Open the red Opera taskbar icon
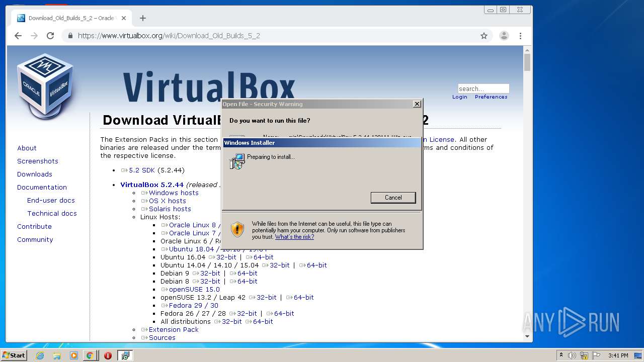The image size is (644, 362). [108, 355]
